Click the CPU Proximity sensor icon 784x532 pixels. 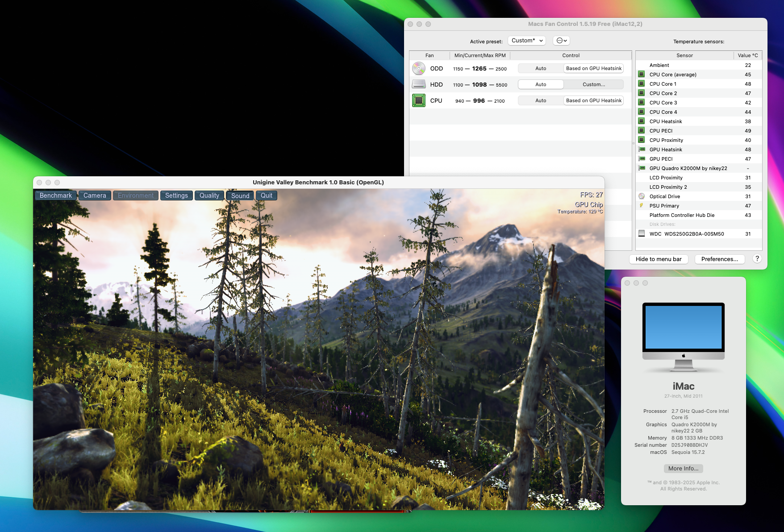pyautogui.click(x=642, y=140)
